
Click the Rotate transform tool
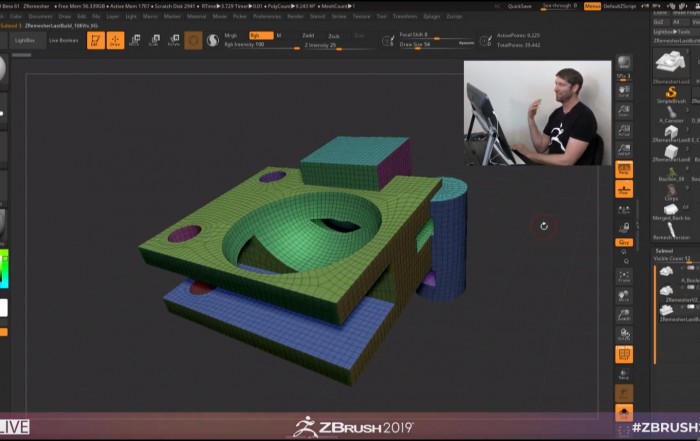173,40
